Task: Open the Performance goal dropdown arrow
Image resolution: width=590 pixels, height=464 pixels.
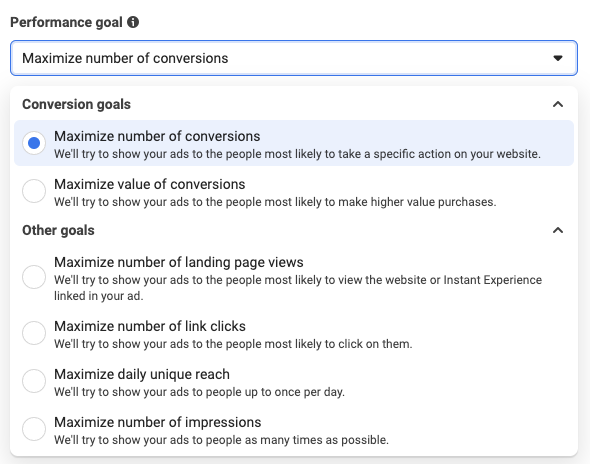Action: [558, 58]
